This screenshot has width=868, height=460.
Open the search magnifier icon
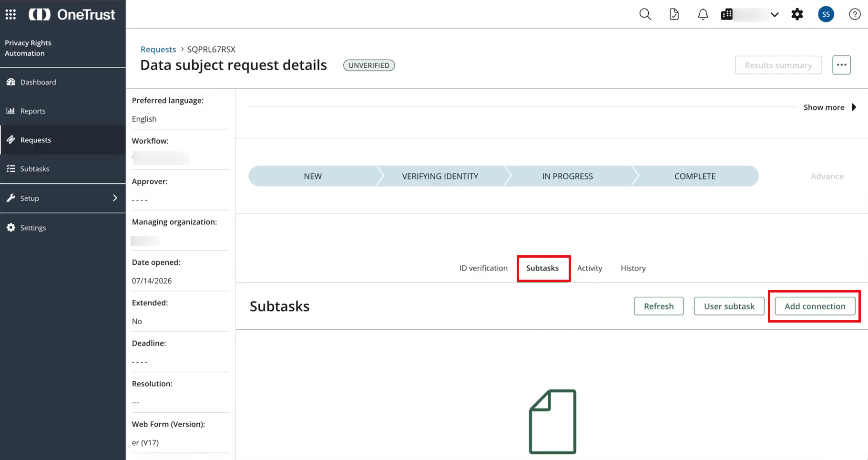click(645, 14)
